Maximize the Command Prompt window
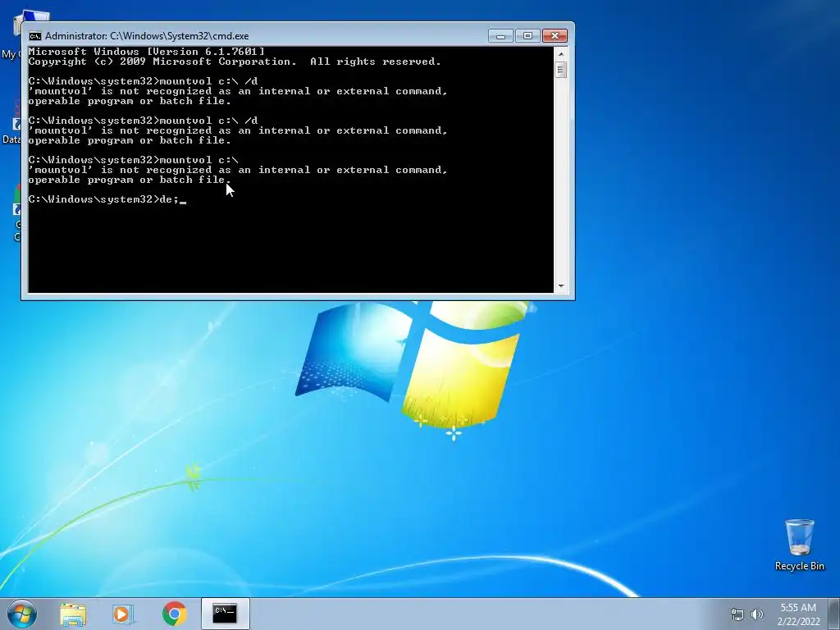840x630 pixels. pos(527,36)
